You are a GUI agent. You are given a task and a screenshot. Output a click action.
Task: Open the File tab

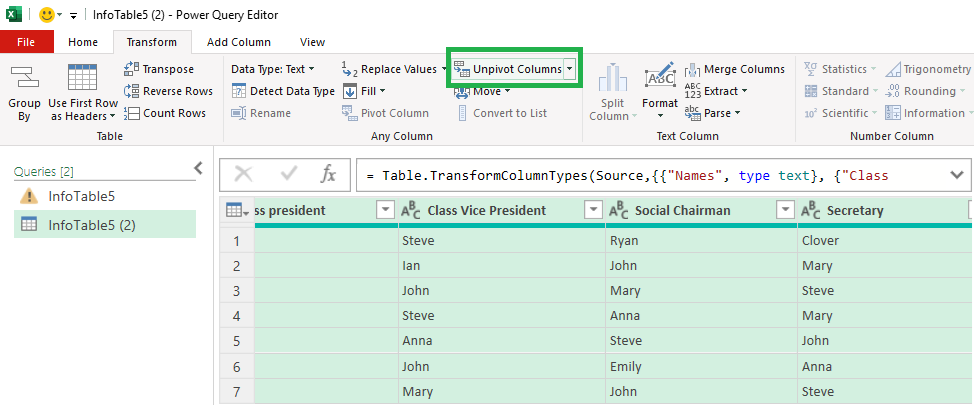pyautogui.click(x=26, y=42)
